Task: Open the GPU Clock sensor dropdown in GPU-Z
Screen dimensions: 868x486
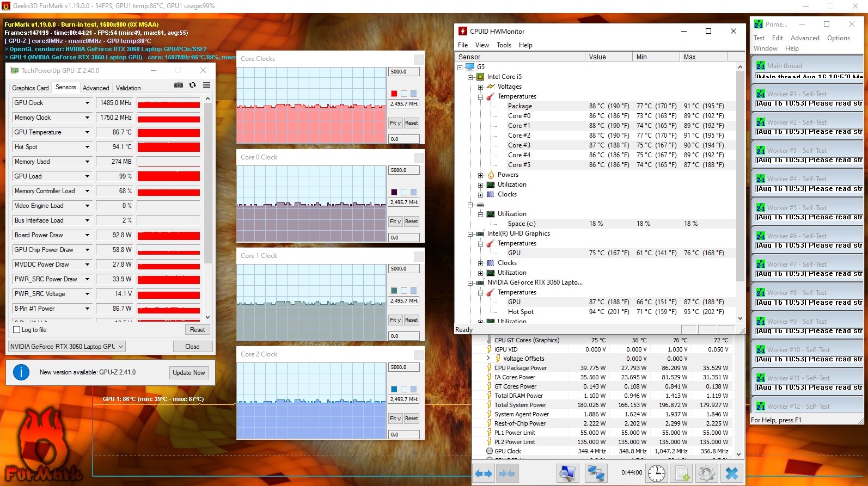Action: tap(87, 103)
